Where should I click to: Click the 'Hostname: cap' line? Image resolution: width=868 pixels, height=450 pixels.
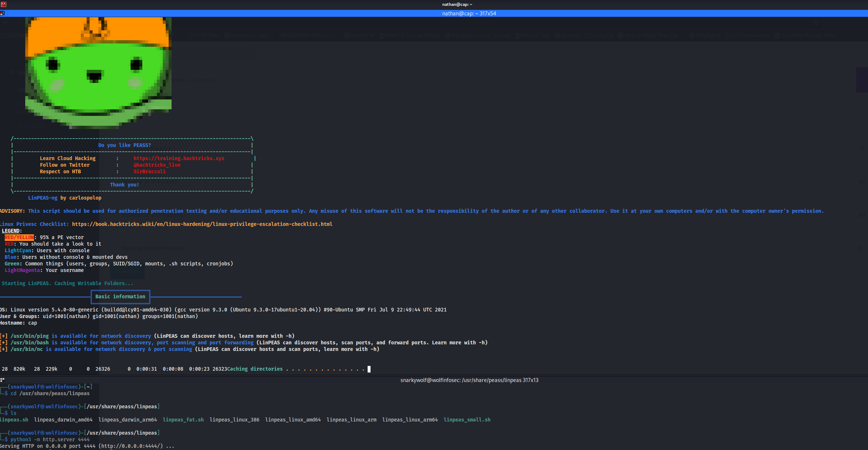tap(18, 323)
